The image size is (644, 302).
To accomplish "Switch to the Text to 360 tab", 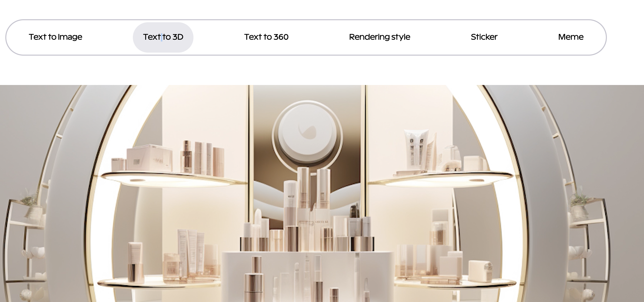I will point(266,37).
